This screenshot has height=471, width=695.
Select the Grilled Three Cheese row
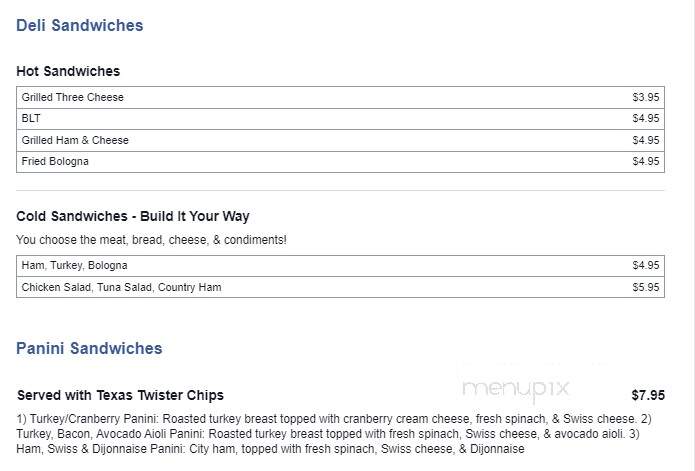point(340,97)
